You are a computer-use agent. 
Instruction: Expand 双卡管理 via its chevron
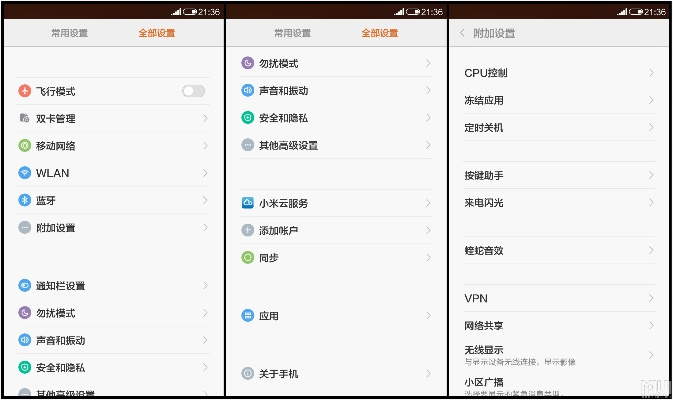coord(206,118)
